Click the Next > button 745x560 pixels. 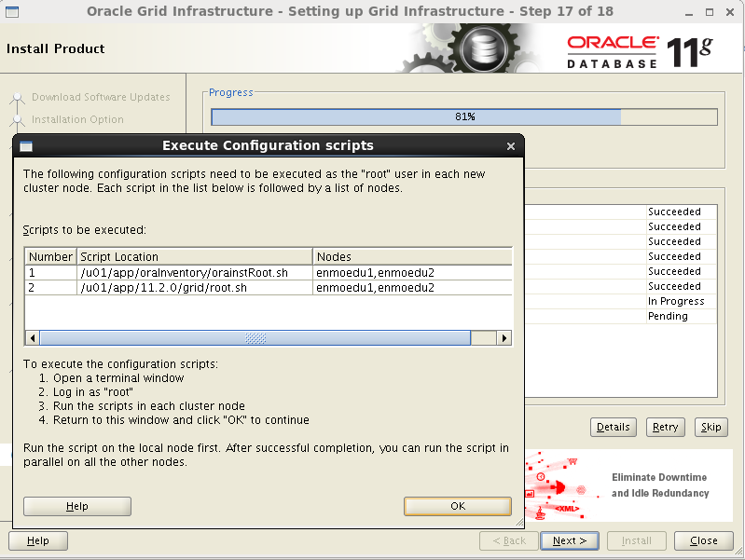(x=569, y=541)
